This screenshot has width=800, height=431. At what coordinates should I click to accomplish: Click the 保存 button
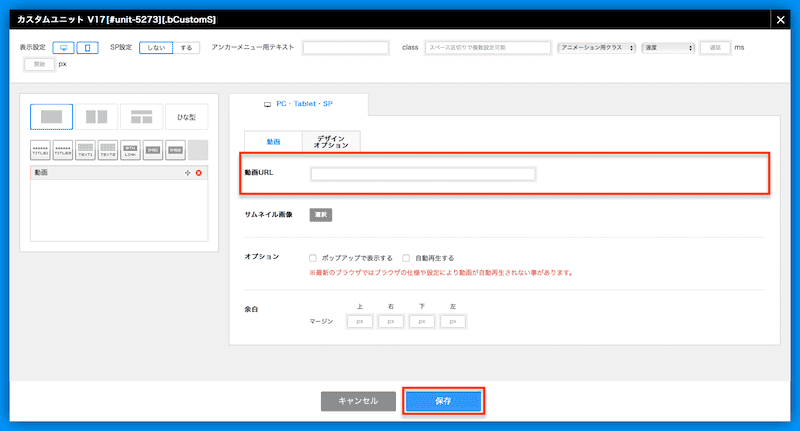[x=444, y=401]
